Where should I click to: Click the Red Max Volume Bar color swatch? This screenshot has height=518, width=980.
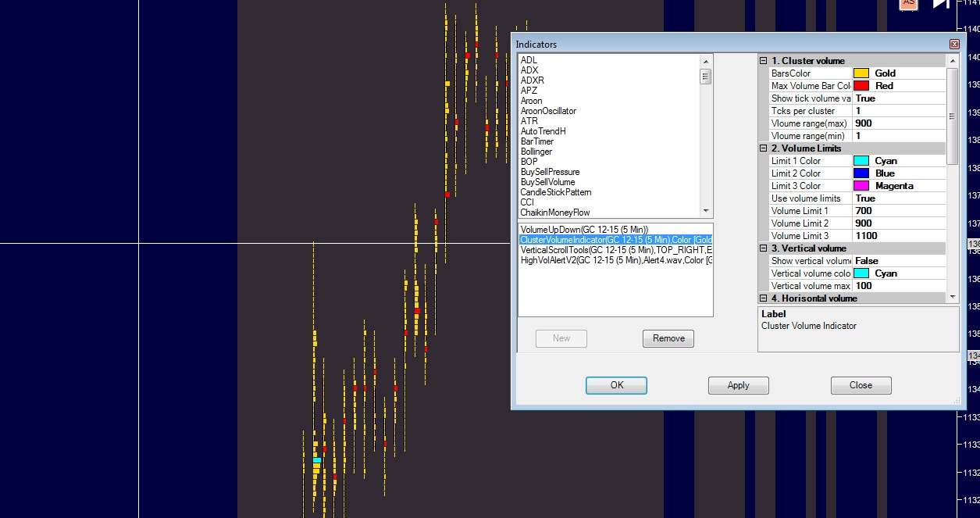(861, 86)
